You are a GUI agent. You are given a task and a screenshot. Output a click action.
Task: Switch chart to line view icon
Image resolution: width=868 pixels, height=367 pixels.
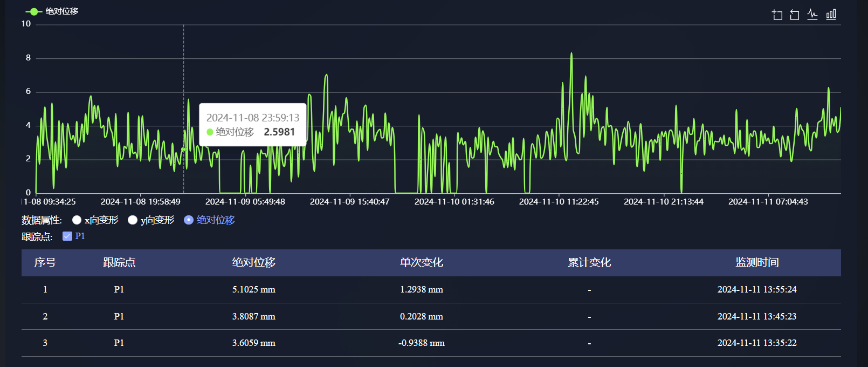tap(812, 15)
